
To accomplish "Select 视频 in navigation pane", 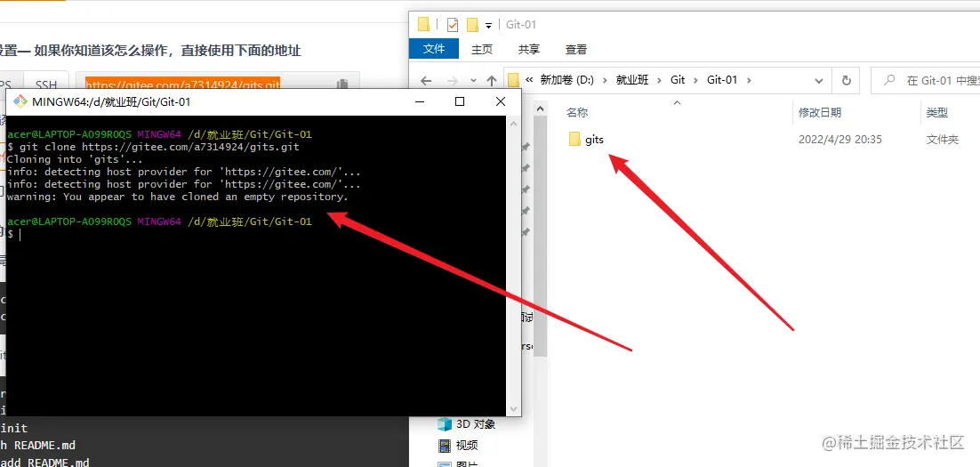I will [x=467, y=445].
